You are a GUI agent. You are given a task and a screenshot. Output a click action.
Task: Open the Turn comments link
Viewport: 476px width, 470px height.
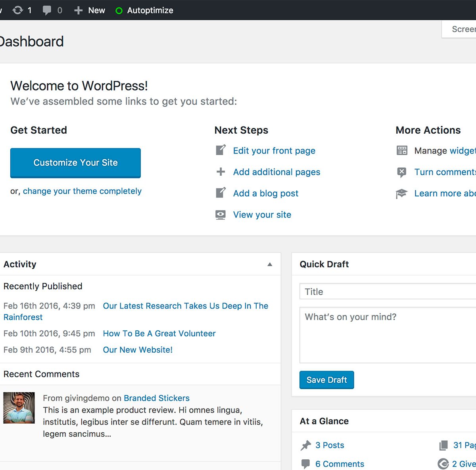click(x=445, y=172)
